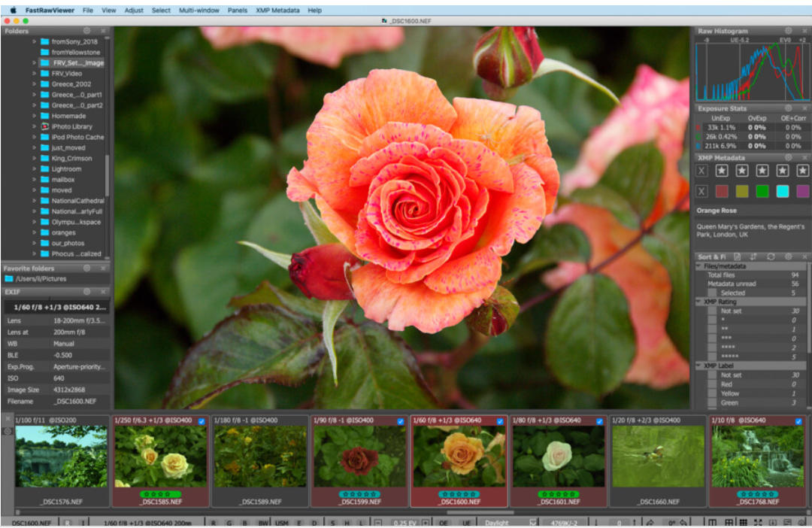812x528 pixels.
Task: Collapse the Files/metadata section
Action: coord(698,266)
